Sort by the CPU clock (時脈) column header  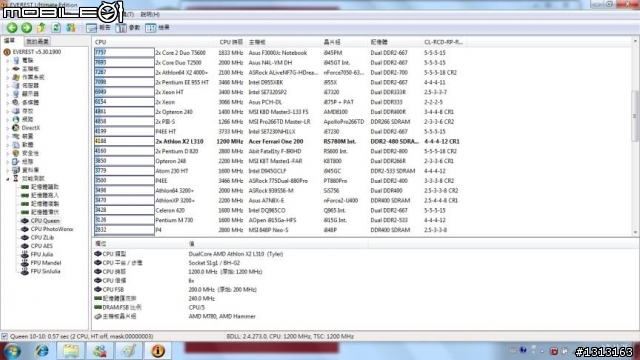(x=230, y=42)
